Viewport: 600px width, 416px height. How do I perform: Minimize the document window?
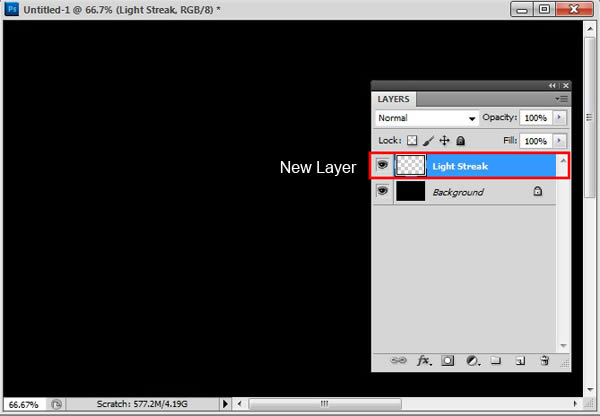pyautogui.click(x=521, y=9)
